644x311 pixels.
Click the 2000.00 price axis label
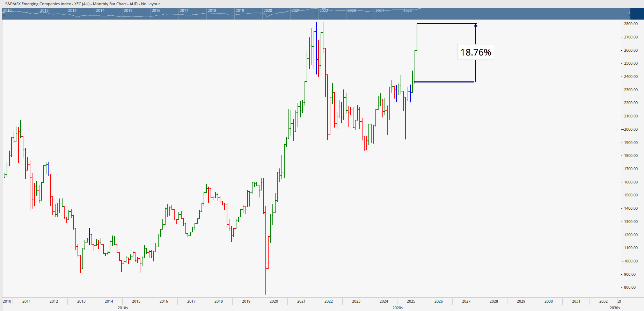pos(631,129)
